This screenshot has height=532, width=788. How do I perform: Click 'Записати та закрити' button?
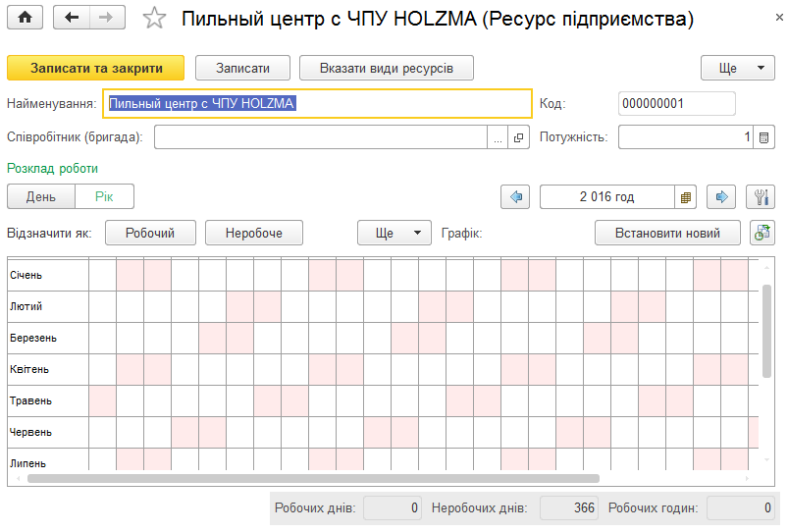click(95, 68)
